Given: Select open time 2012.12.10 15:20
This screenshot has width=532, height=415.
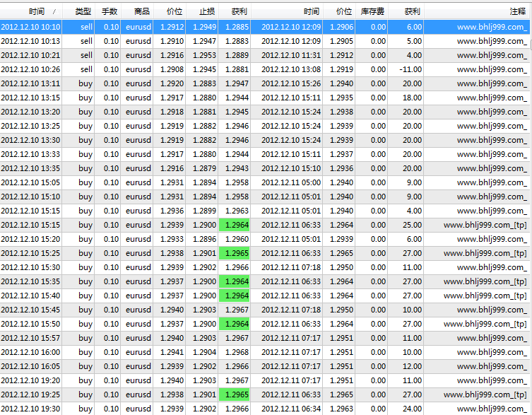Looking at the screenshot, I should click(x=30, y=239).
